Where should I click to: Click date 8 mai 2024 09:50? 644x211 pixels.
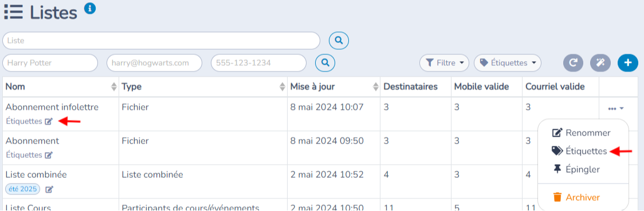(x=327, y=141)
